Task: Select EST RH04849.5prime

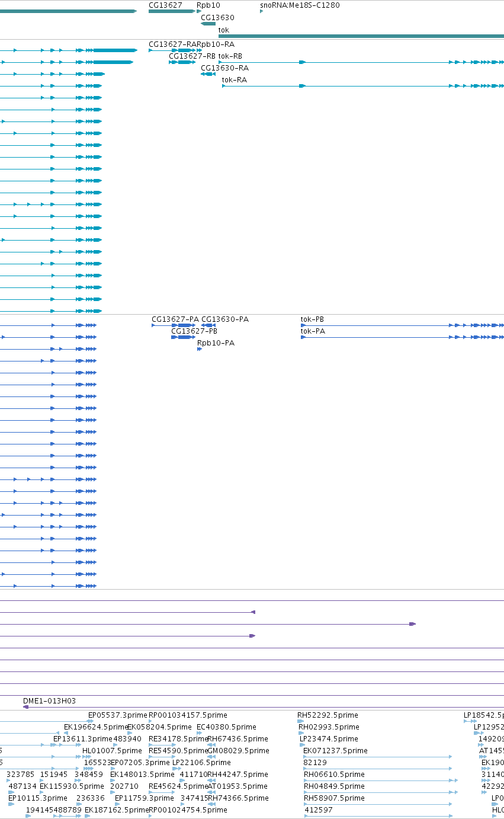Action: point(335,786)
